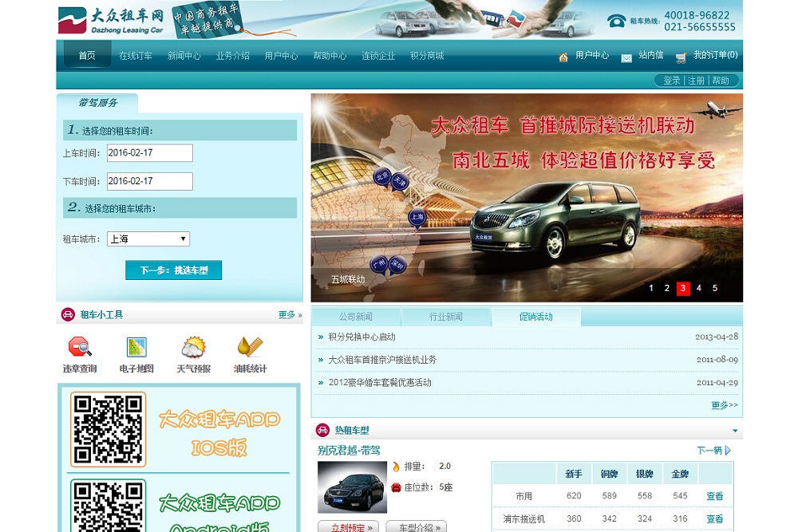
Task: Open the 连锁企业 menu item
Action: coord(378,56)
